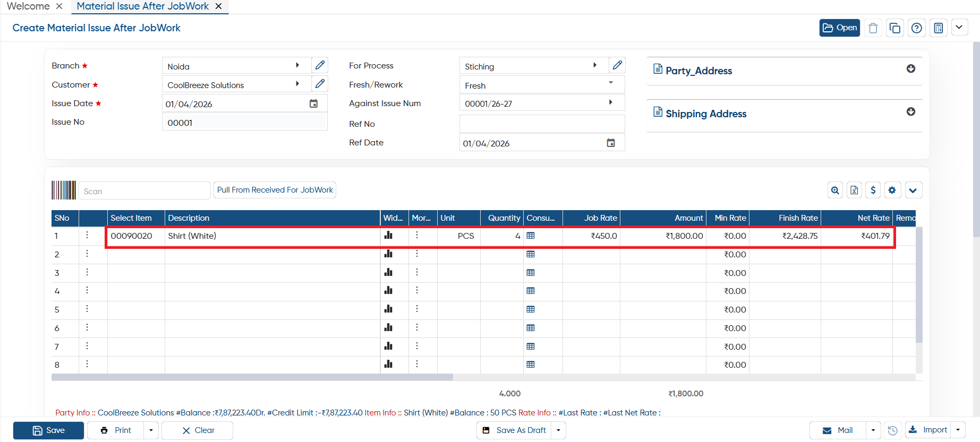Image resolution: width=980 pixels, height=442 pixels.
Task: Open the consumption table icon in row 1
Action: pos(530,236)
